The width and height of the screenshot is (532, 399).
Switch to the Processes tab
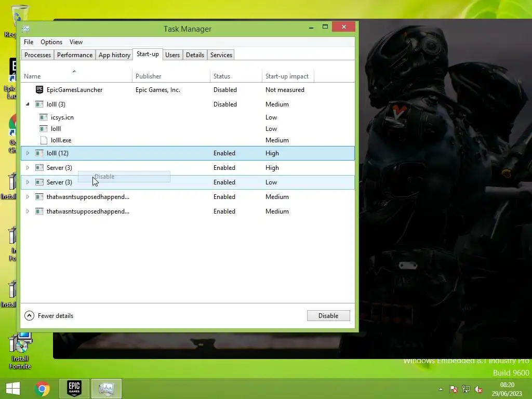(37, 55)
